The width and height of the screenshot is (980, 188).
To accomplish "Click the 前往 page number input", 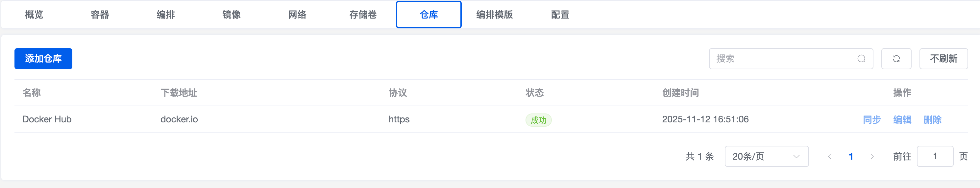I will (935, 156).
